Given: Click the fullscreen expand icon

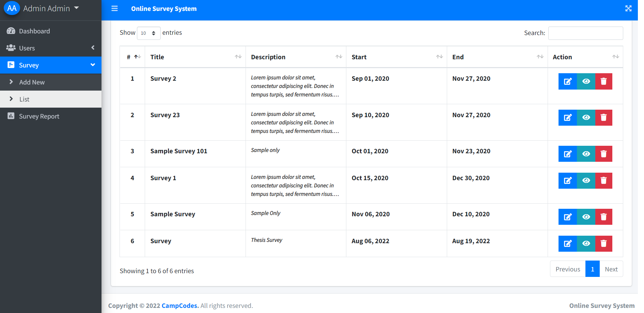Looking at the screenshot, I should point(628,9).
